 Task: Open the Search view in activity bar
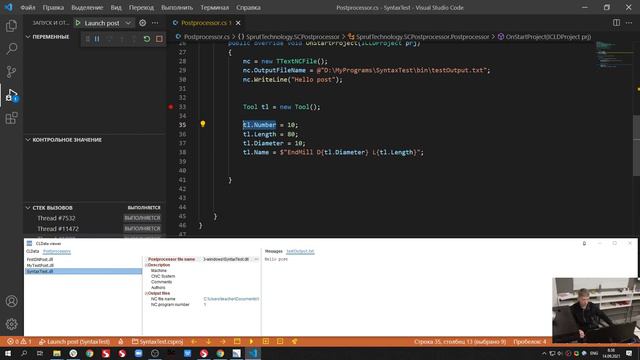coord(11,49)
